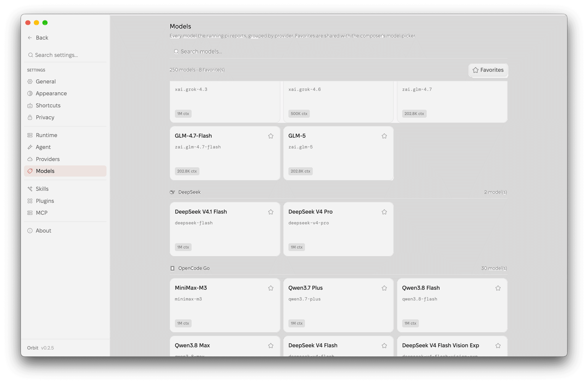Click the General gear icon
Image resolution: width=588 pixels, height=384 pixels.
(30, 82)
